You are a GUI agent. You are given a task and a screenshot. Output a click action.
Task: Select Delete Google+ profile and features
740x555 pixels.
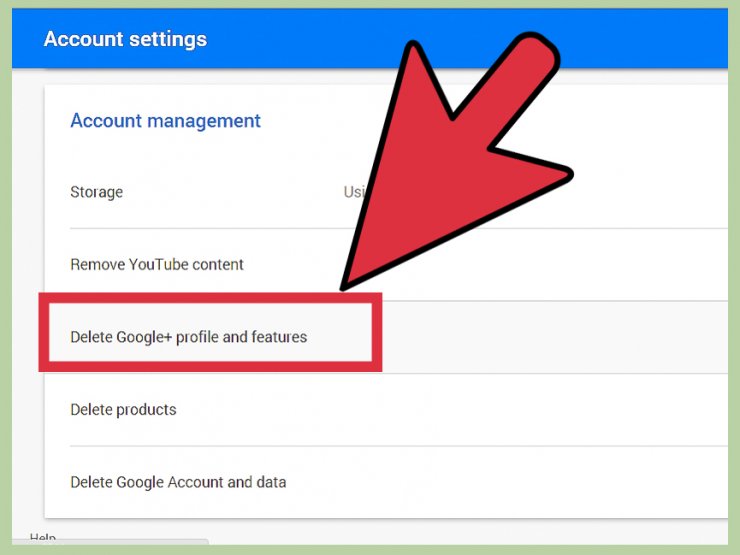188,337
